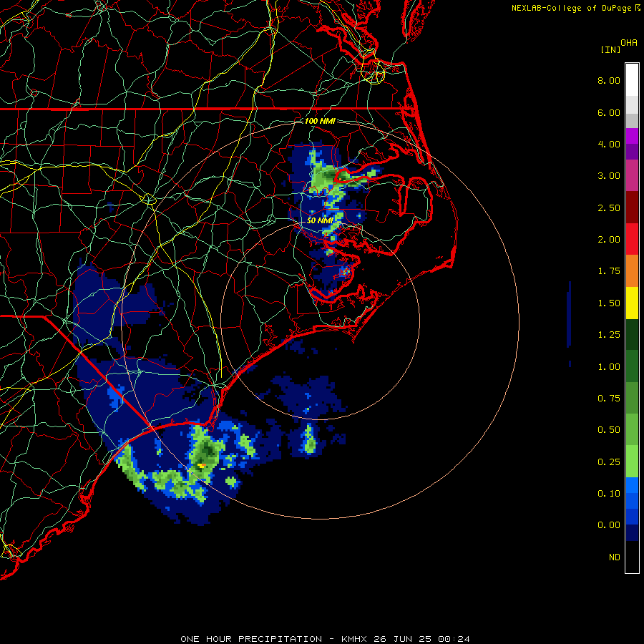Viewport: 644px width, 644px height.
Task: Select the 1.50 inch legend value
Action: click(609, 303)
